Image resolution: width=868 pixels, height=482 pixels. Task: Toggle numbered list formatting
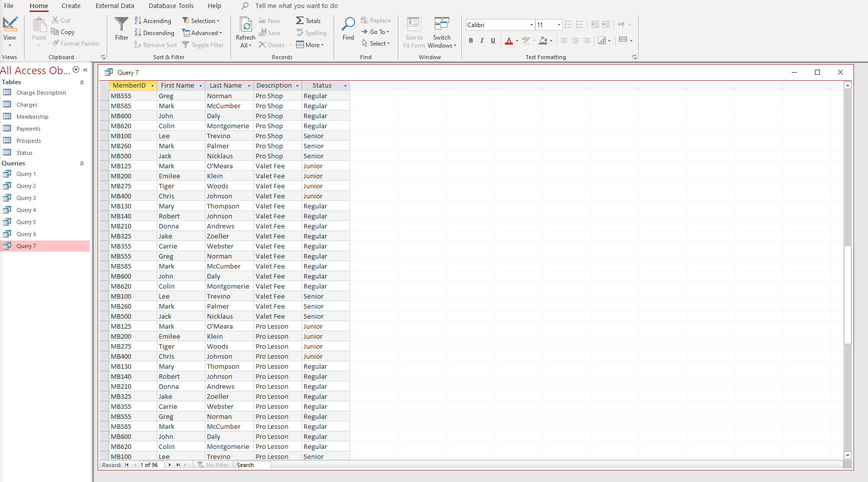click(x=580, y=24)
